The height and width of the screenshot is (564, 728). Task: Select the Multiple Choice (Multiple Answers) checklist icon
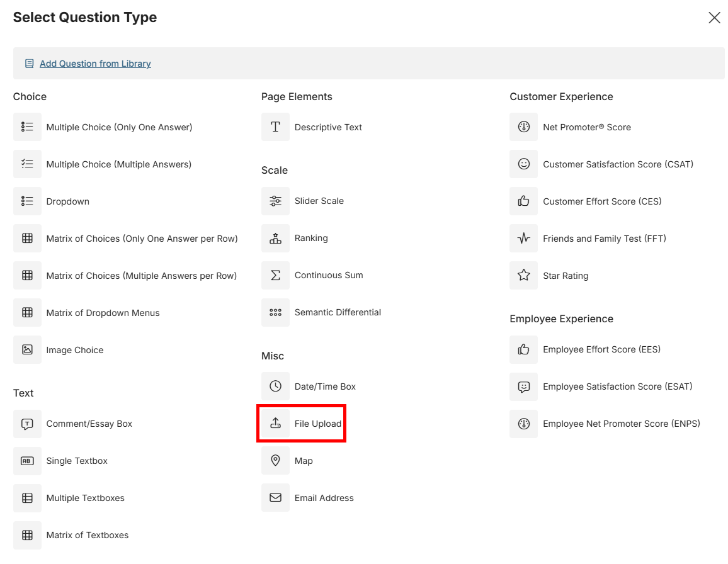(x=27, y=164)
